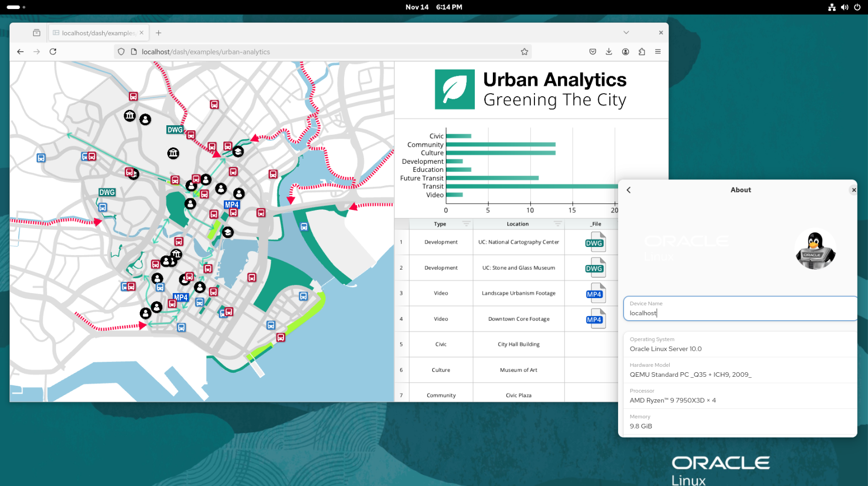Click the Save to Pocket icon
This screenshot has width=868, height=486.
click(x=593, y=52)
